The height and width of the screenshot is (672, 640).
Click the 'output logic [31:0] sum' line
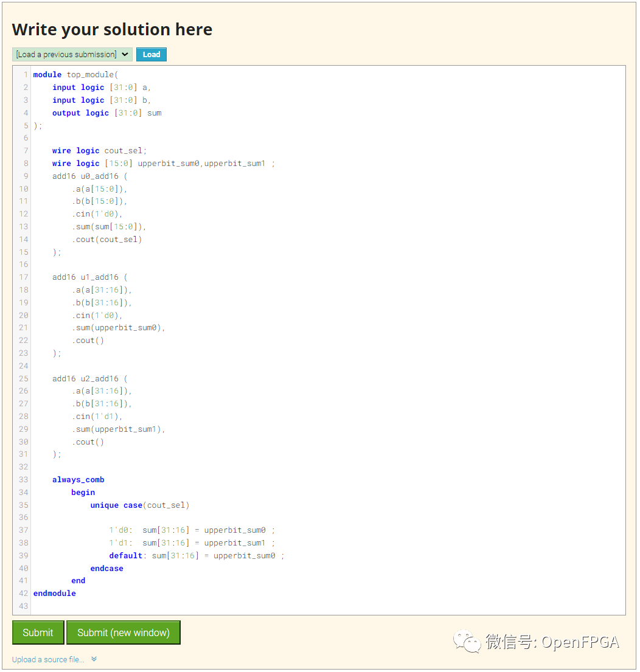[106, 113]
